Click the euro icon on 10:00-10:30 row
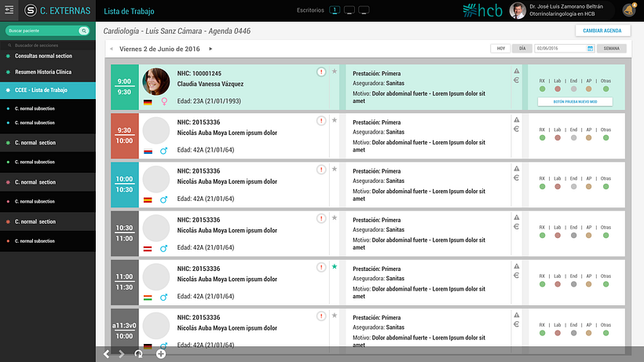 point(516,177)
